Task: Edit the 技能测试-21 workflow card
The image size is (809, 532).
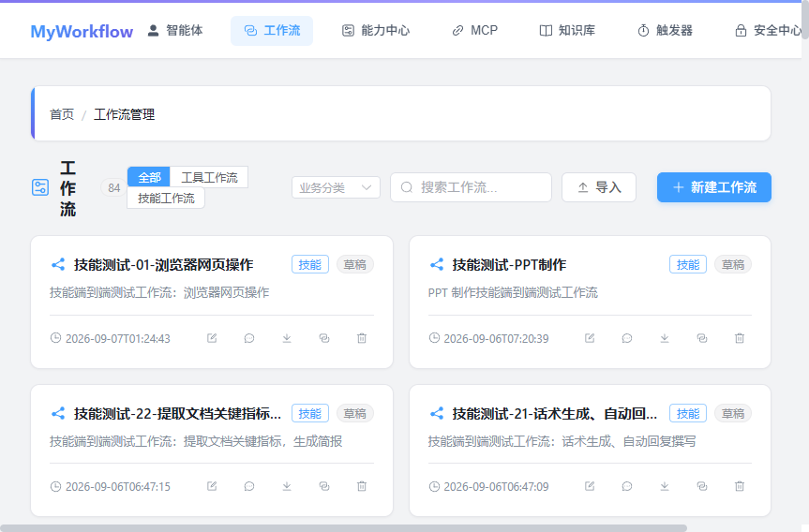Action: click(590, 486)
